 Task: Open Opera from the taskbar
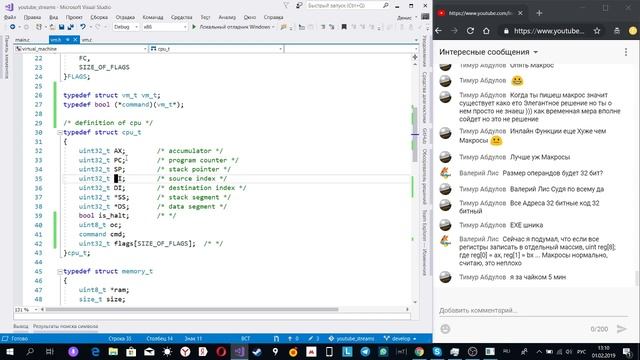click(221, 351)
